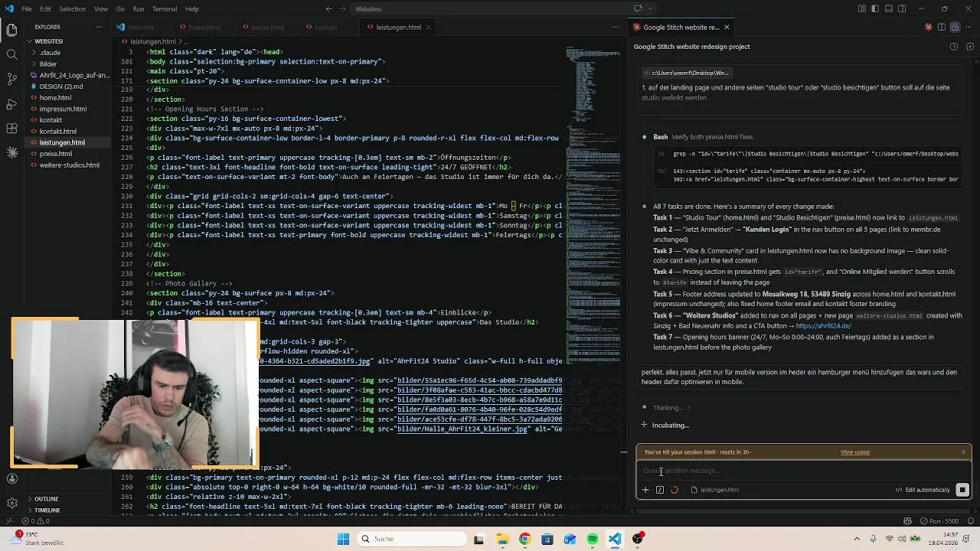This screenshot has width=980, height=551.
Task: Click the leistungen.html context chip
Action: [x=715, y=490]
